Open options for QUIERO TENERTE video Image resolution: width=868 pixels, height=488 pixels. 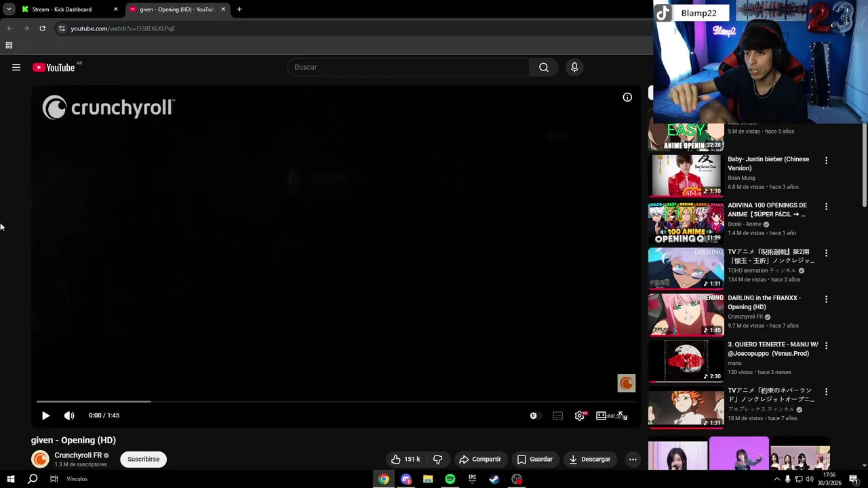click(x=826, y=346)
